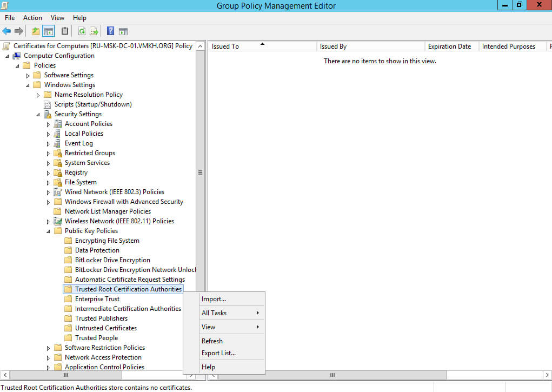The width and height of the screenshot is (552, 392).
Task: Collapse the Security Settings node
Action: (38, 115)
